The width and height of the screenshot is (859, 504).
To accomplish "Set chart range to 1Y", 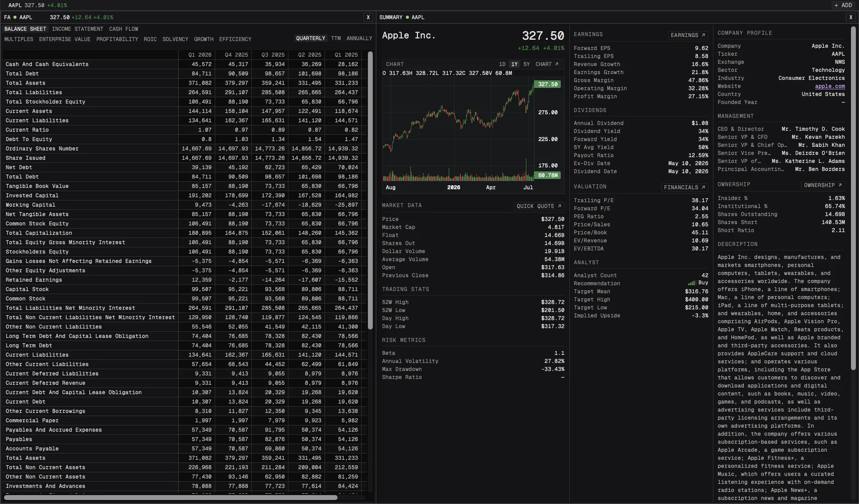I will [514, 64].
